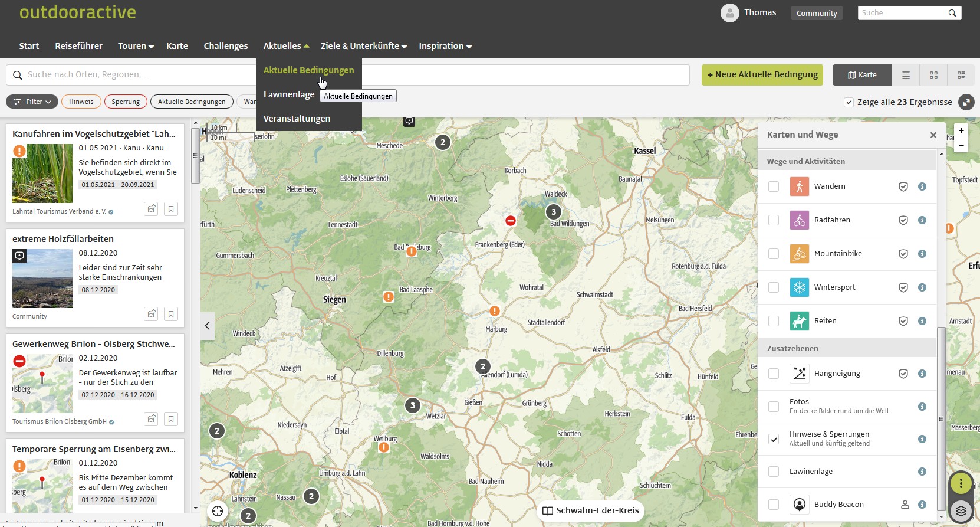Open the map layers stack icon
This screenshot has width=980, height=527.
coord(961,510)
